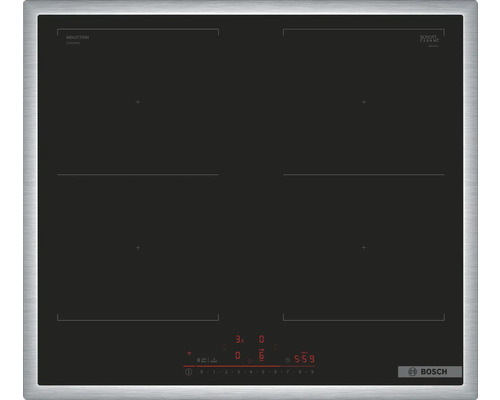Select the front-right zone showing 6

coord(261,355)
